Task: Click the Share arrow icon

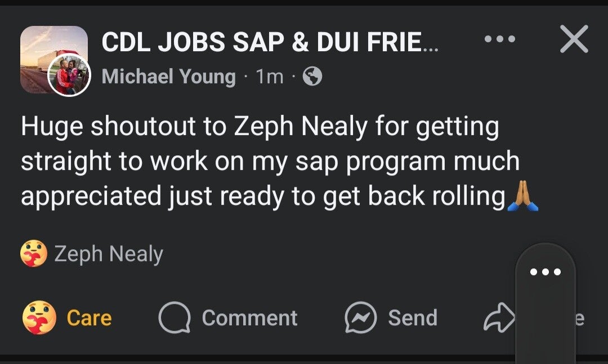Action: (x=499, y=318)
